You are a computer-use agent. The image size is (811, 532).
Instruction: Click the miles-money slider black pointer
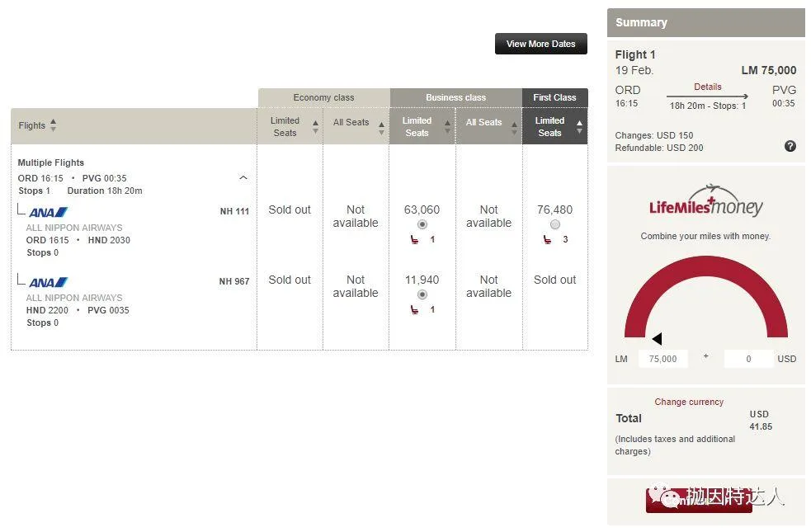coord(657,339)
